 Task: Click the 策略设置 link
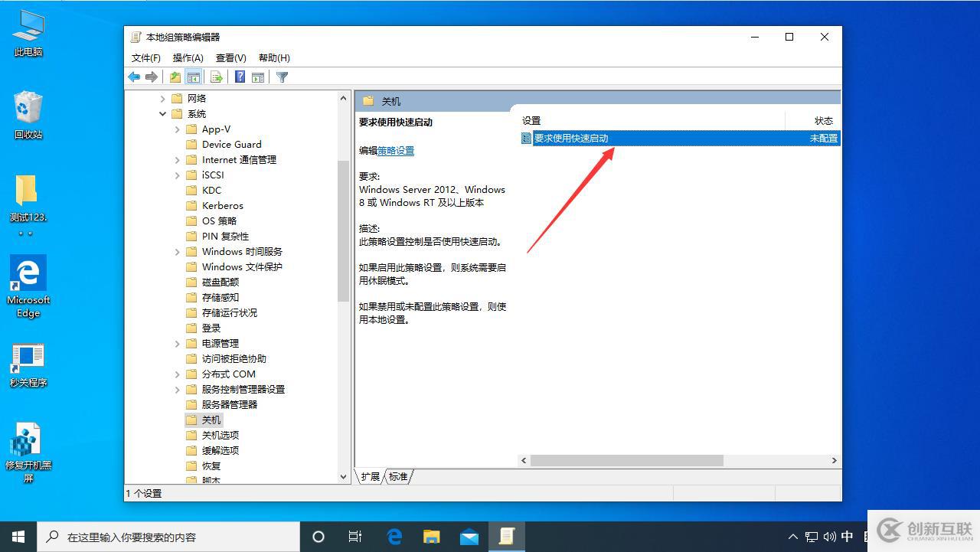[396, 151]
